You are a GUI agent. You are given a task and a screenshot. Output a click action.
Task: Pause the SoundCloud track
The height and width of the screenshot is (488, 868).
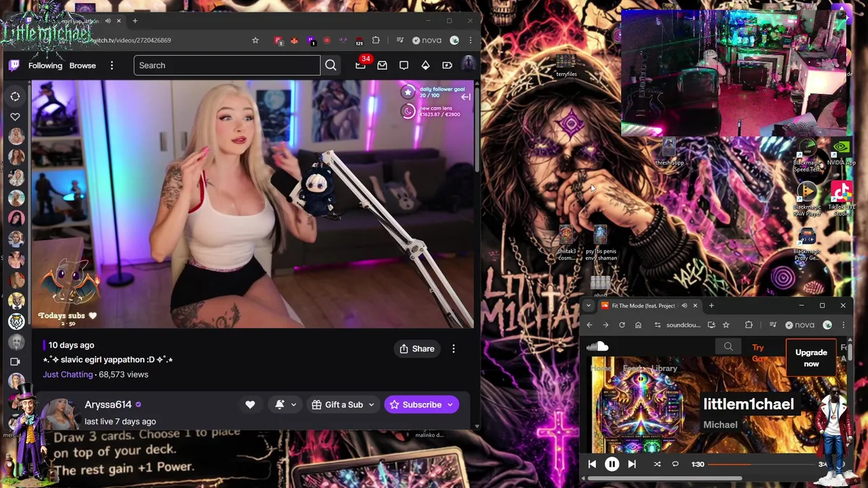click(612, 464)
